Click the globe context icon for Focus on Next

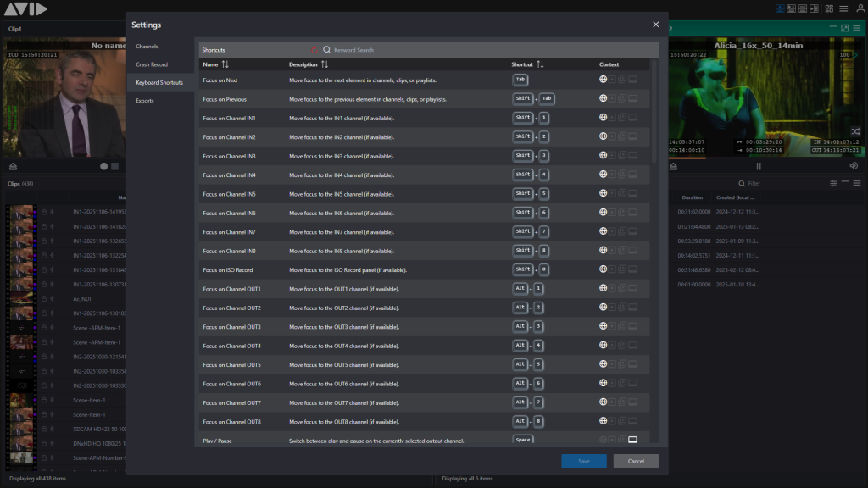(x=603, y=80)
